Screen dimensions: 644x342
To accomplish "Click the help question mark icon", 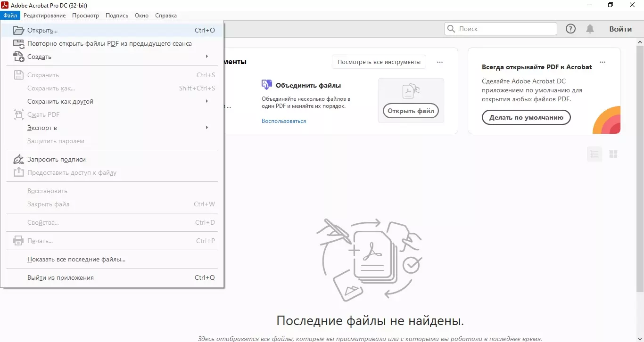I will [x=570, y=29].
